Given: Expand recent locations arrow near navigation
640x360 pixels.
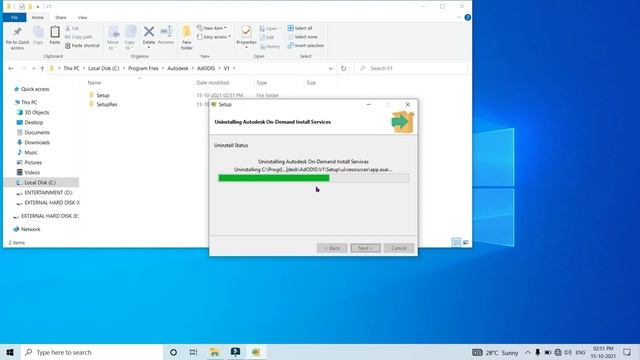Looking at the screenshot, I should pos(33,69).
